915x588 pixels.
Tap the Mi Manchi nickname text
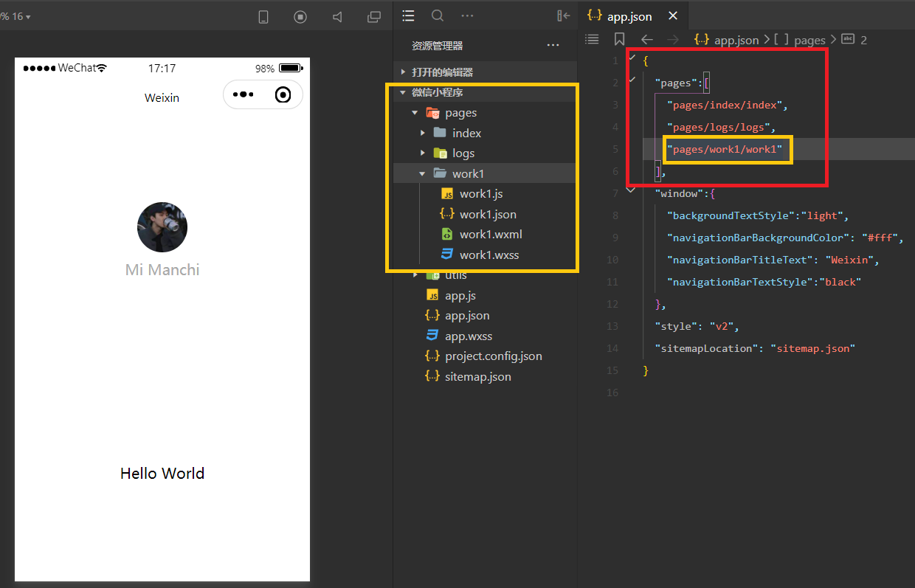point(162,270)
